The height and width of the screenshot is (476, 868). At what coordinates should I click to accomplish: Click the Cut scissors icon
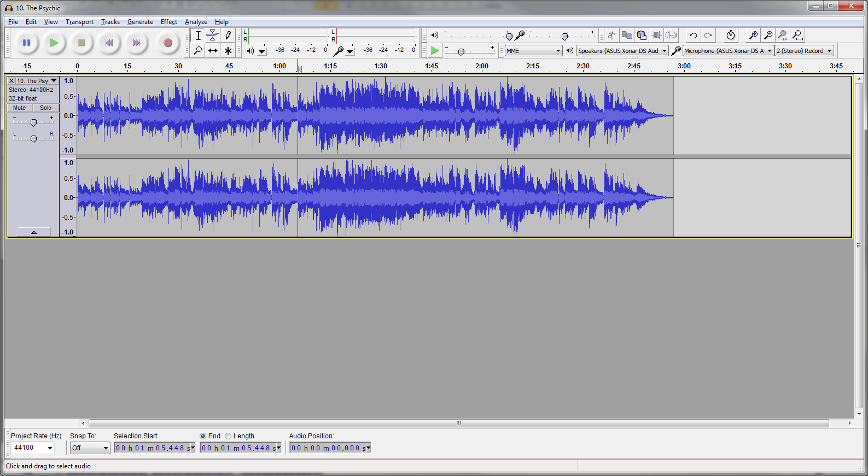(x=612, y=35)
